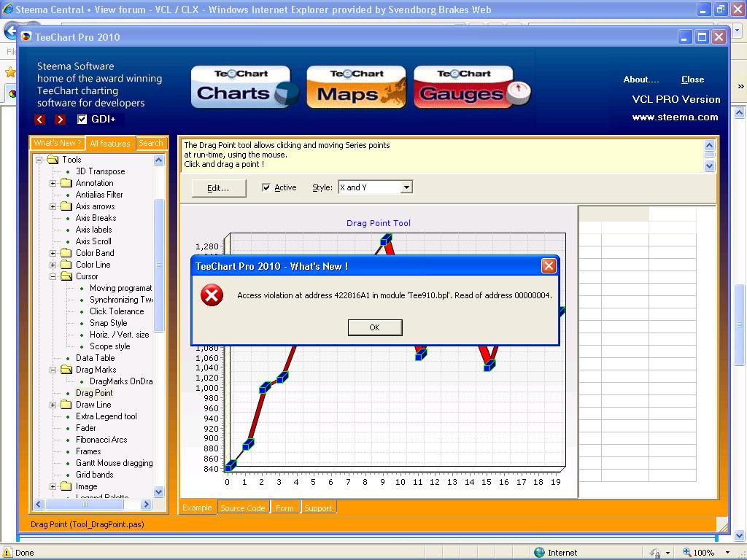Image resolution: width=747 pixels, height=560 pixels.
Task: Visit www.steema.com link
Action: (675, 117)
